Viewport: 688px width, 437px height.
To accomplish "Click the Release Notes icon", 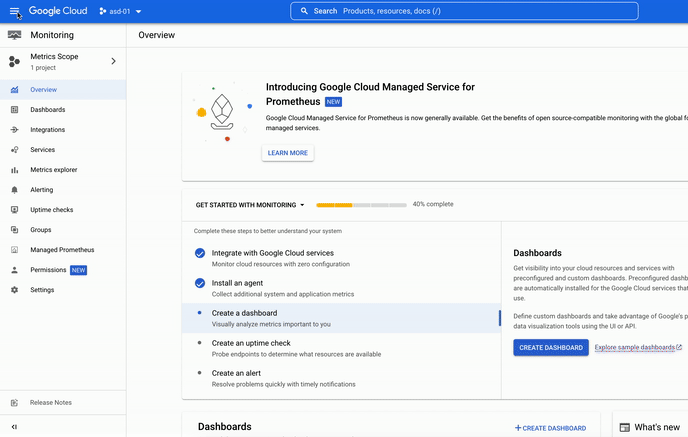I will coord(14,403).
